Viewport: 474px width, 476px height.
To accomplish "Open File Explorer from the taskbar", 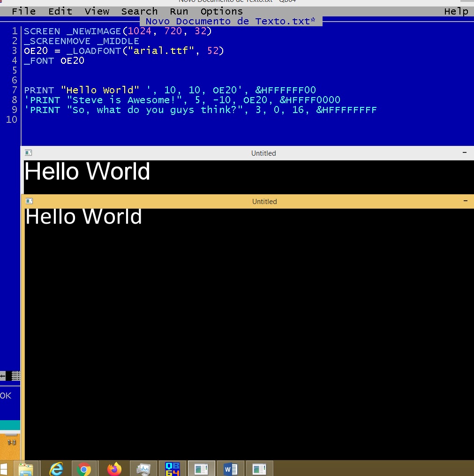I will [26, 468].
